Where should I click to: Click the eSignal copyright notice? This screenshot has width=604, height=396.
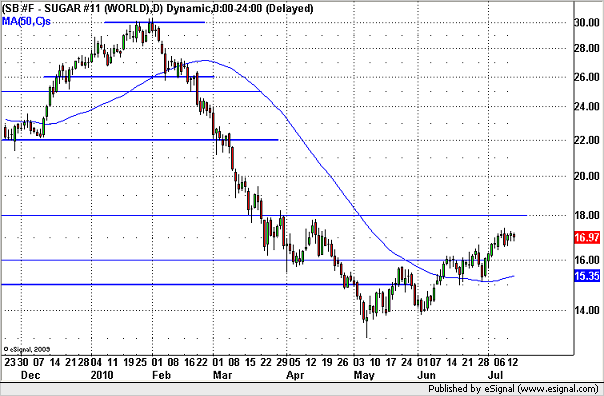click(27, 349)
